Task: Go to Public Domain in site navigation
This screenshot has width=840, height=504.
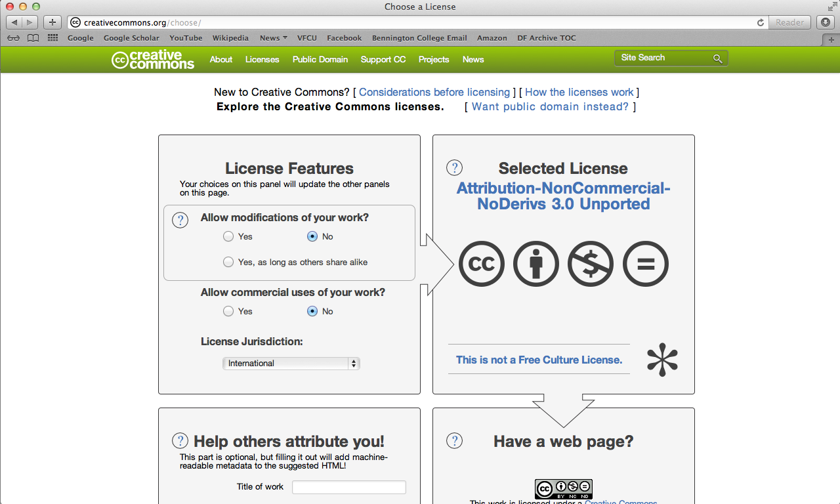Action: pos(320,60)
